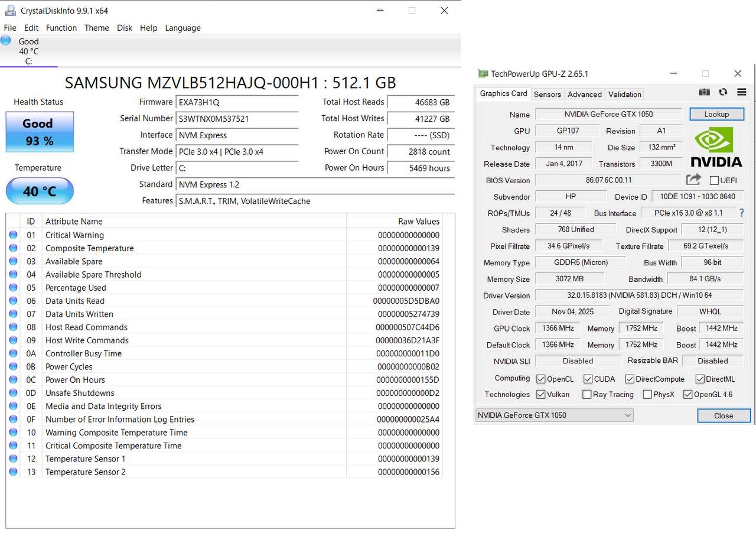Screen dimensions: 756x533
Task: Click the Bus Interface question mark icon
Action: pyautogui.click(x=742, y=213)
